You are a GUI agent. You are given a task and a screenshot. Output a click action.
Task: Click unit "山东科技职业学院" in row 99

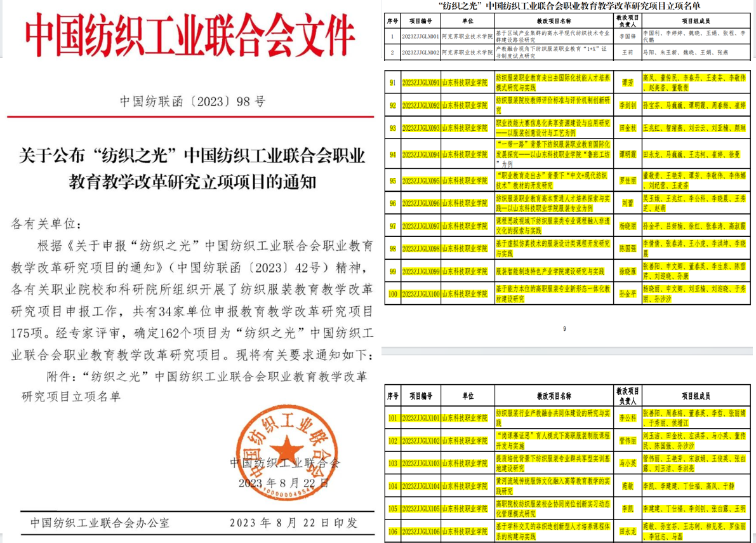(x=465, y=272)
